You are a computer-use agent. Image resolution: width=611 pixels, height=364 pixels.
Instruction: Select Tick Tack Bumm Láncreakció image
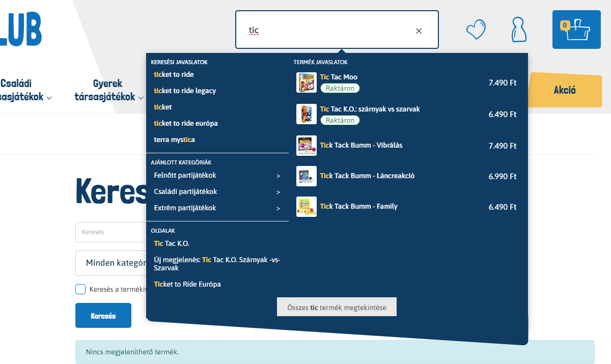[x=307, y=176]
